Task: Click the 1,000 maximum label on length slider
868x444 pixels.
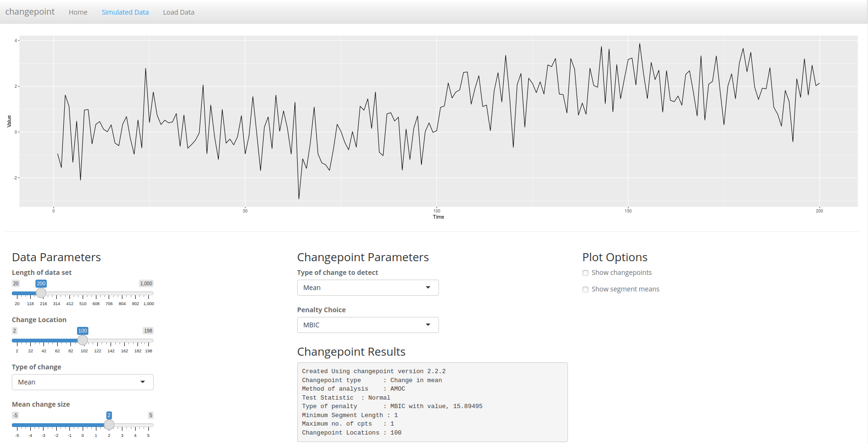Action: click(x=146, y=283)
